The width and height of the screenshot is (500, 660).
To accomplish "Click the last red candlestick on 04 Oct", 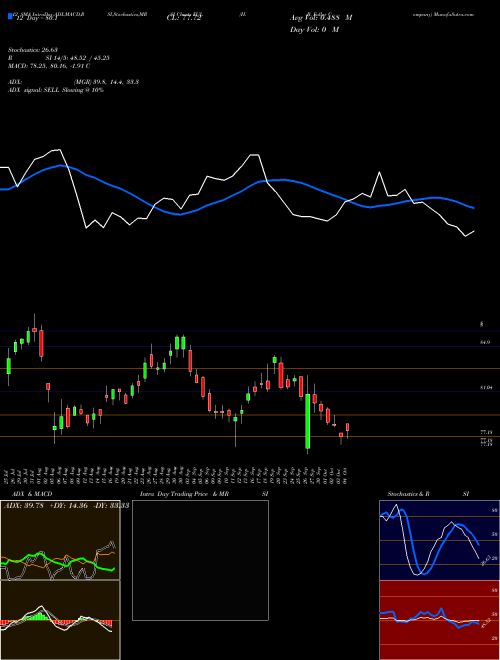I will tap(348, 428).
